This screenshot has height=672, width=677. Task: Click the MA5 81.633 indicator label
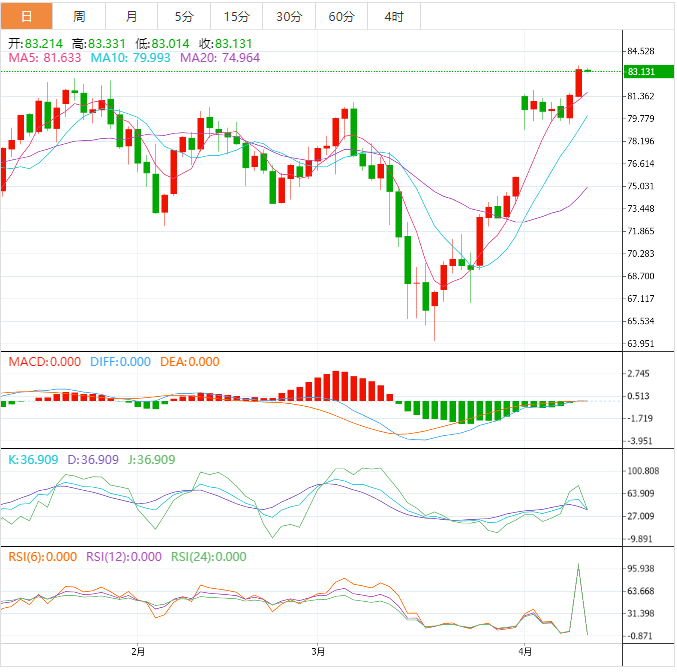(x=45, y=58)
